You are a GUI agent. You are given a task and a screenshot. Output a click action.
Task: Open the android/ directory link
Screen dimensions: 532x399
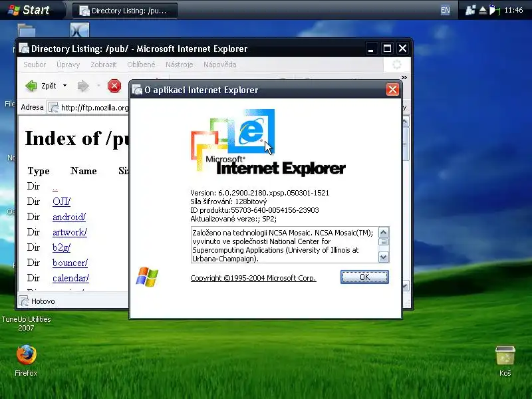[x=69, y=217]
